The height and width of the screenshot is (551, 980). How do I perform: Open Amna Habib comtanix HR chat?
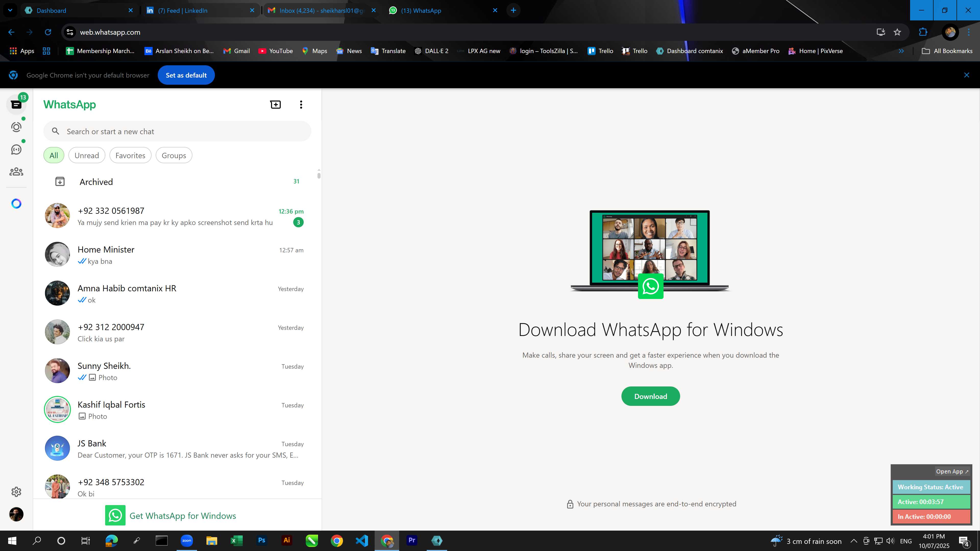coord(177,294)
